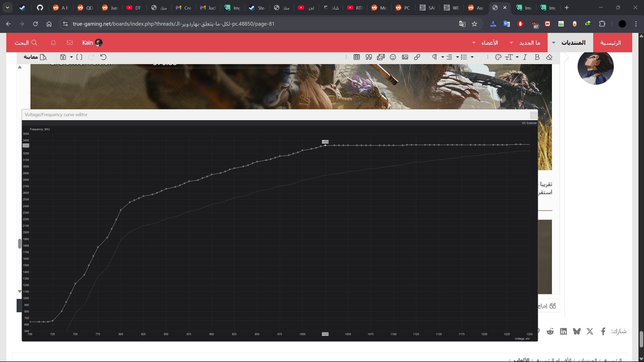Click the البحث search button

(x=26, y=43)
